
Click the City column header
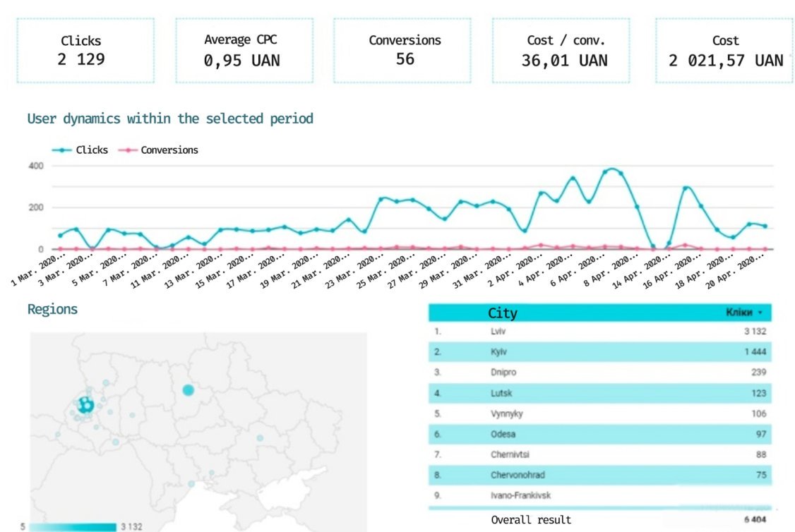pyautogui.click(x=503, y=313)
